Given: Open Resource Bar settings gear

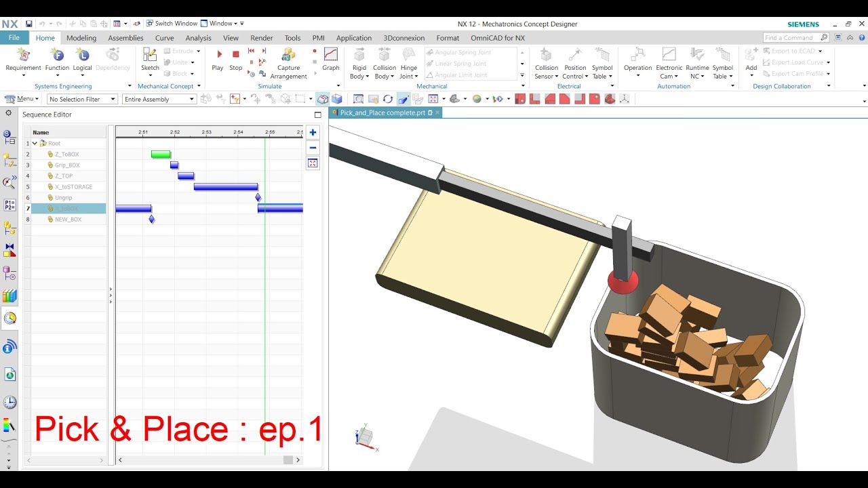Looking at the screenshot, I should click(x=9, y=113).
